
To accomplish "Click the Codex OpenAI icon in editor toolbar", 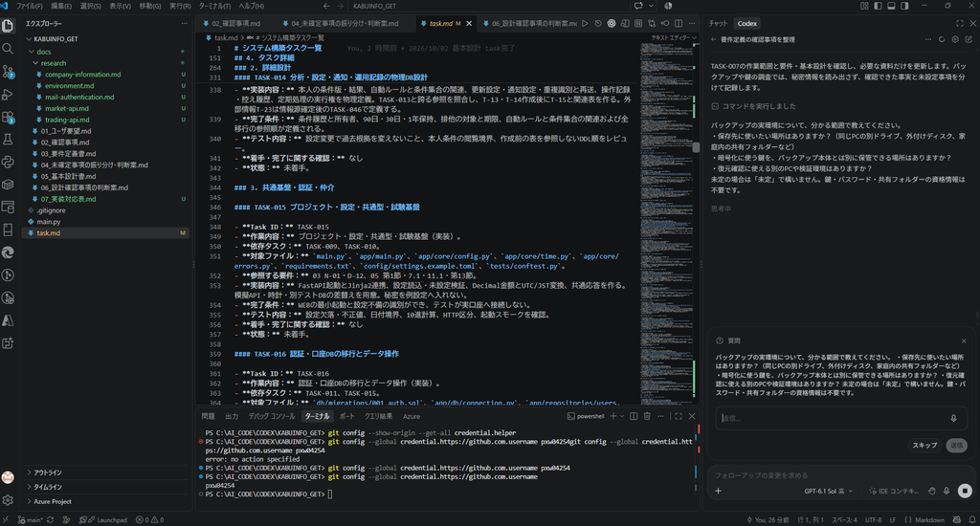I will click(x=612, y=24).
